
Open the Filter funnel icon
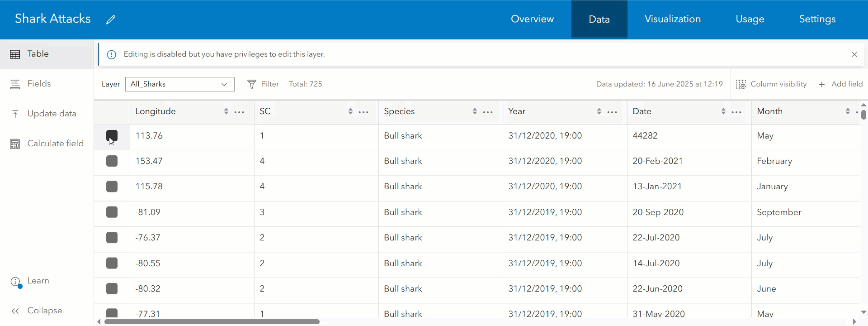click(252, 84)
